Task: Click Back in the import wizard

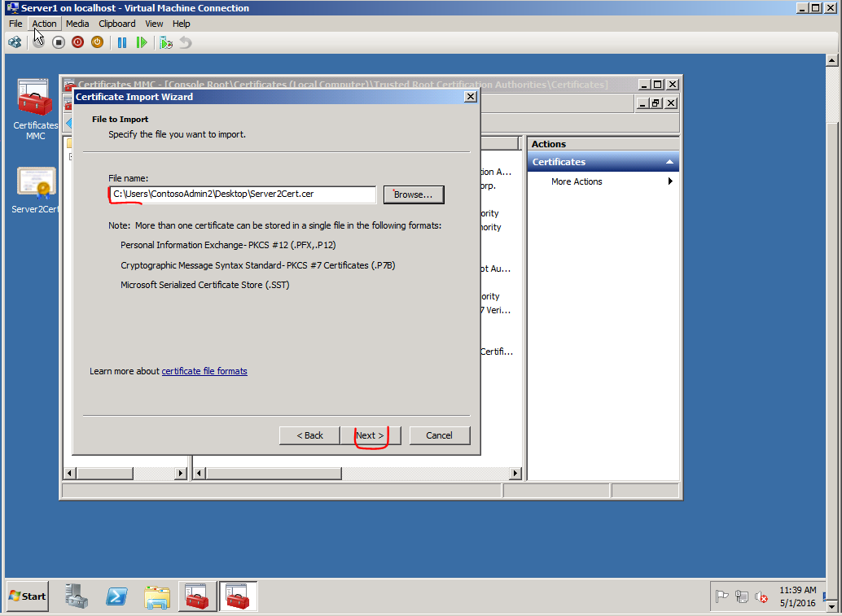Action: pyautogui.click(x=309, y=435)
